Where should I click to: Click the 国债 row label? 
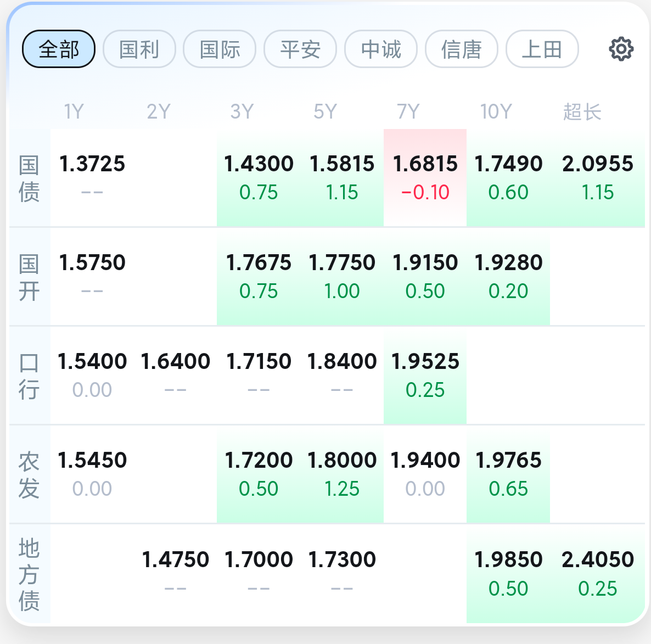point(29,178)
